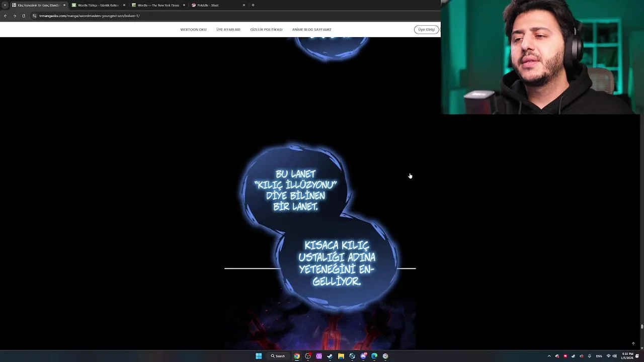Viewport: 644px width, 362px height.
Task: Click the Üye Girişi login button
Action: pyautogui.click(x=426, y=30)
